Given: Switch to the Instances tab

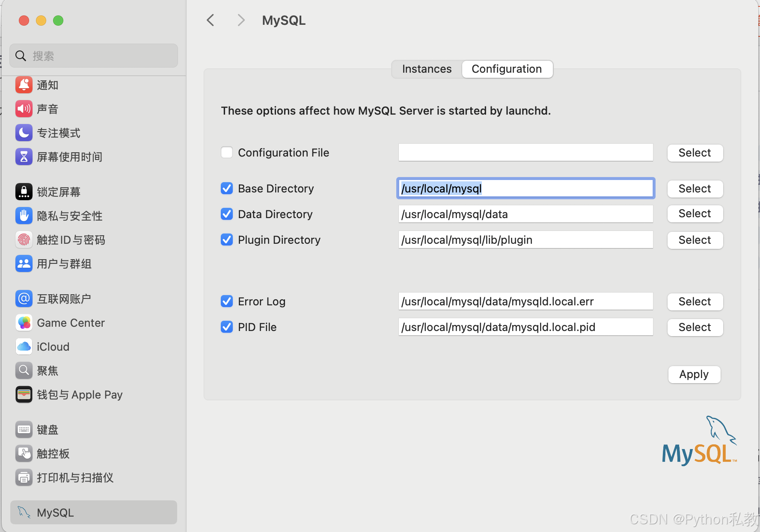Looking at the screenshot, I should point(427,69).
